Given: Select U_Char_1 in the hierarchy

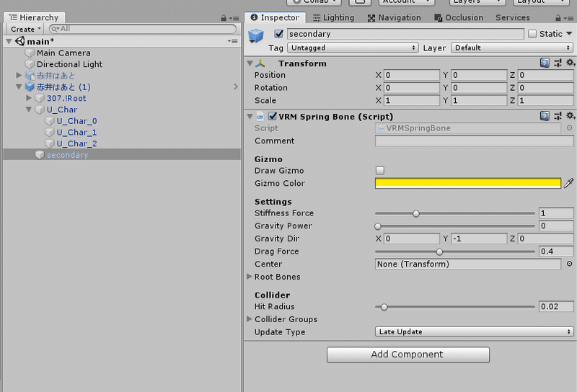Looking at the screenshot, I should (x=76, y=133).
